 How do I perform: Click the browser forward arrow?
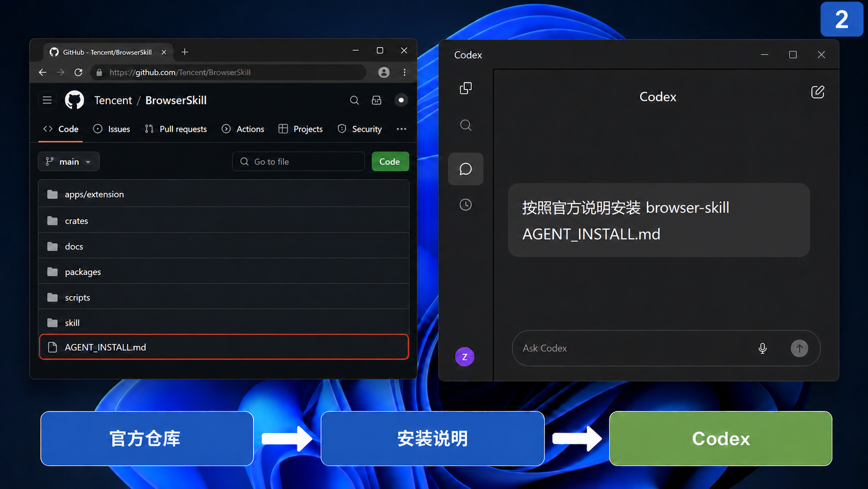[60, 72]
